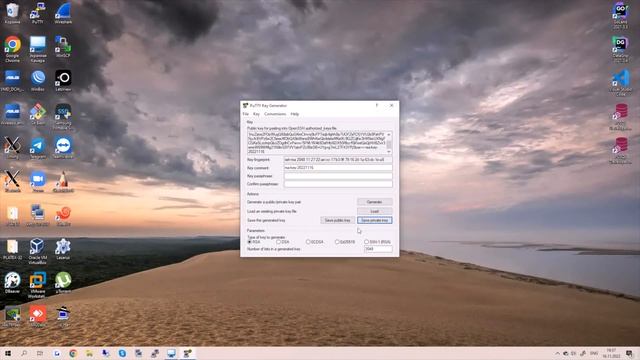640x360 pixels.
Task: Open Task View on the taskbar
Action: 40,353
